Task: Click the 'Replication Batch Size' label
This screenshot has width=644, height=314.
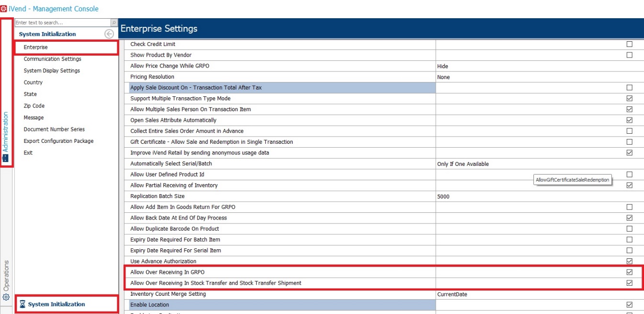Action: click(x=157, y=196)
